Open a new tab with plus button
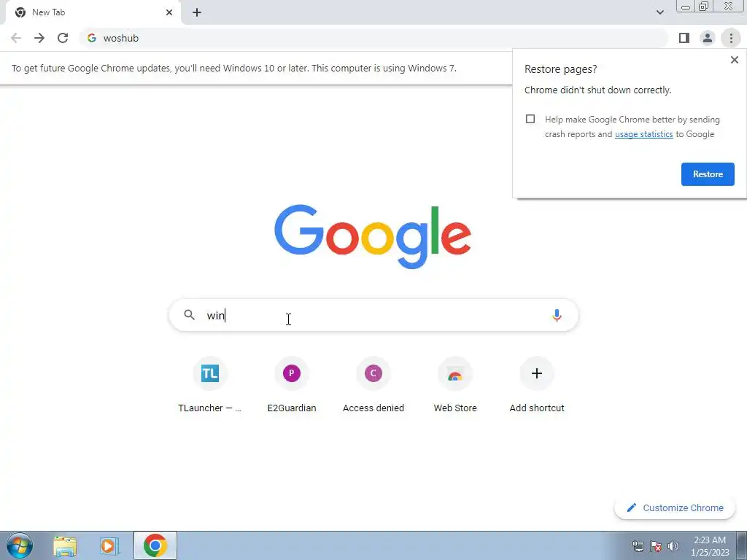The width and height of the screenshot is (747, 560). point(197,12)
